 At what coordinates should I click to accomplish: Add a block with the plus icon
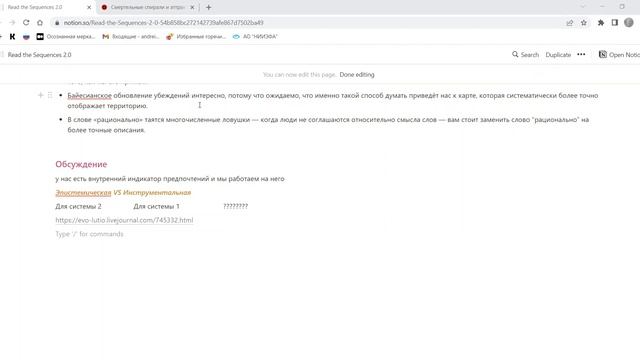pyautogui.click(x=40, y=95)
